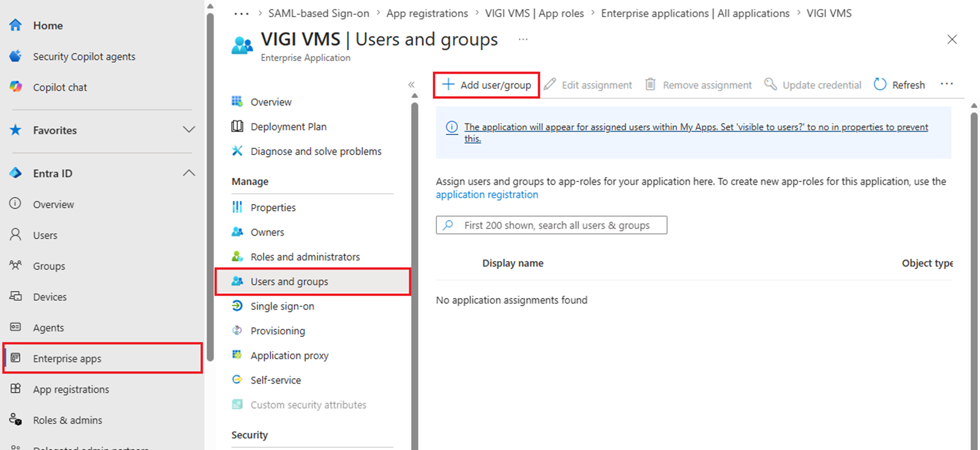
Task: Click the Provisioning icon
Action: click(x=237, y=330)
